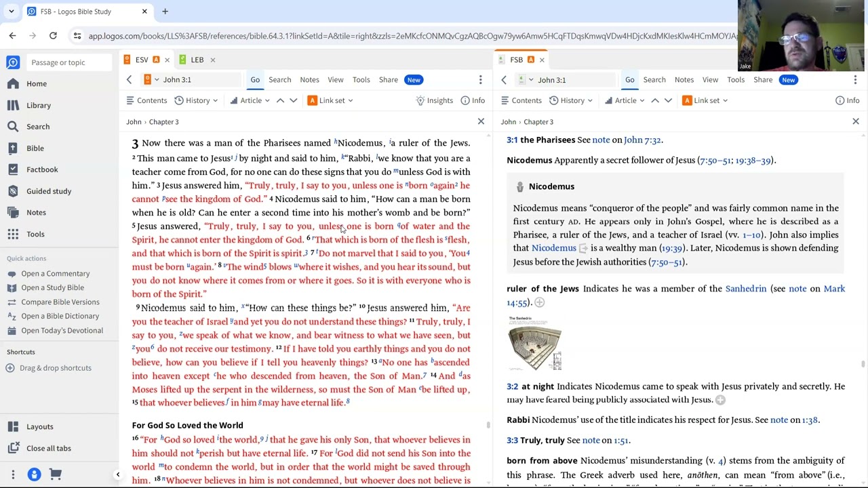868x488 pixels.
Task: Expand Article dropdown in FSB panel
Action: pos(625,100)
